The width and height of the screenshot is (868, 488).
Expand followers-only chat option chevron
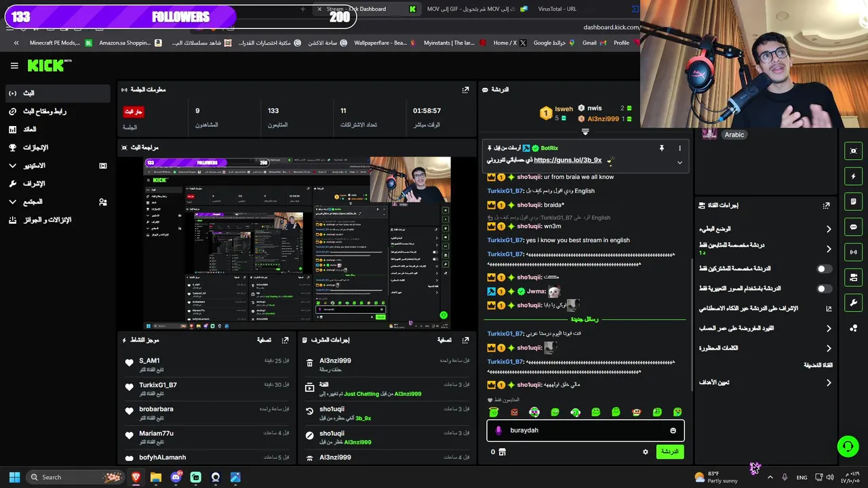[828, 249]
